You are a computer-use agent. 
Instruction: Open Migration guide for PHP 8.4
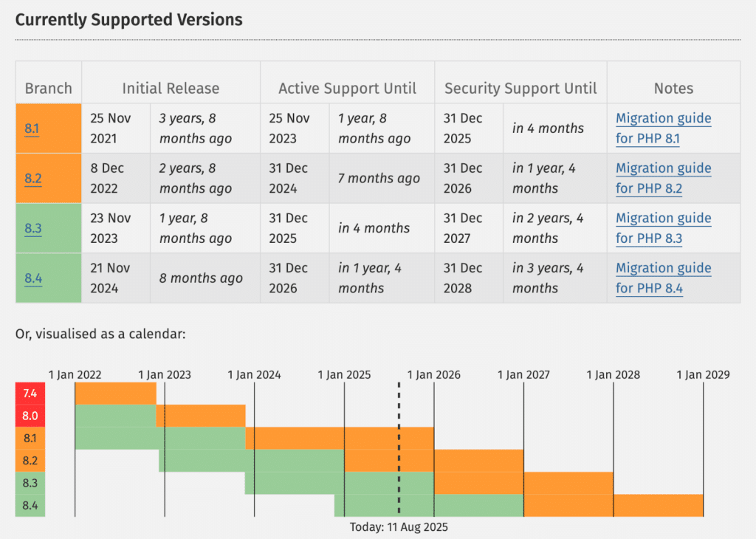tap(664, 278)
